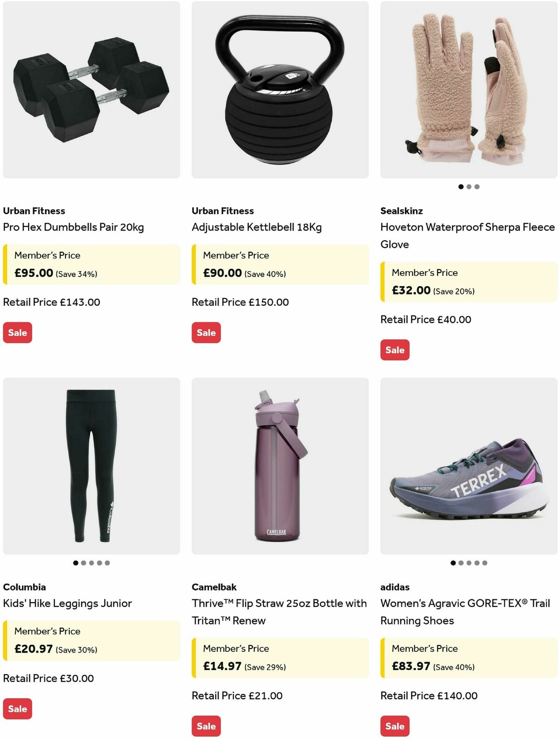Click the Sale badge under the fleece gloves
The height and width of the screenshot is (739, 560).
click(x=395, y=350)
